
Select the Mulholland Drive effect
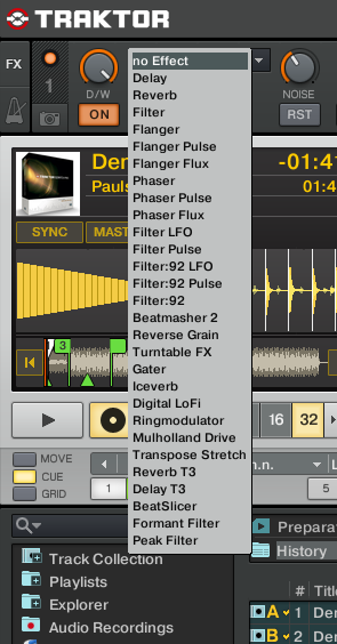click(x=190, y=438)
